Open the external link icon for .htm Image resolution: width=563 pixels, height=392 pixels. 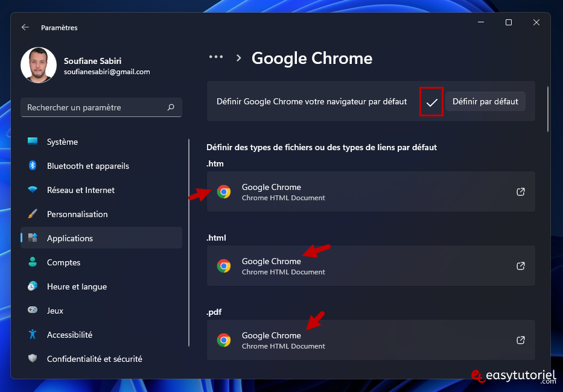click(521, 192)
